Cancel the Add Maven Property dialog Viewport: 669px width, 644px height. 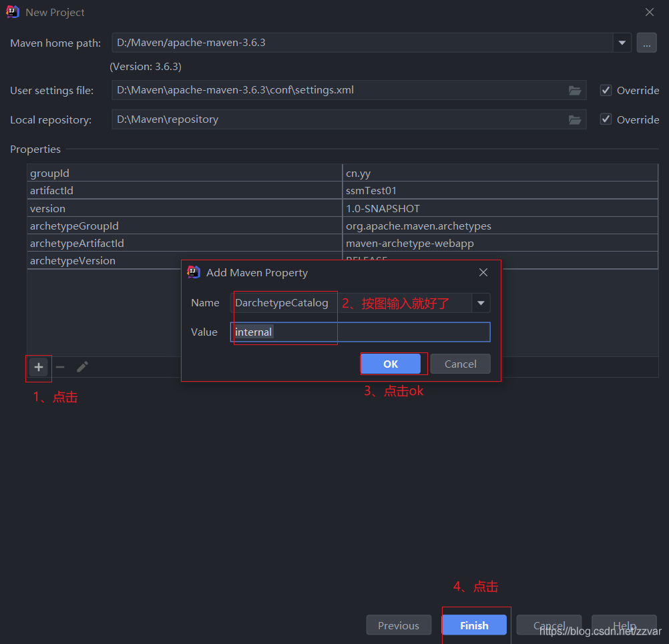[x=461, y=364]
